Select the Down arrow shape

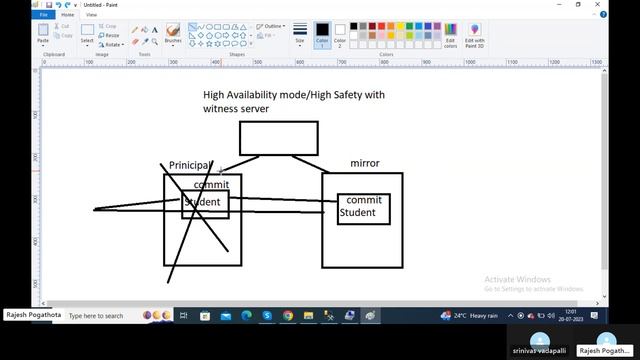[192, 44]
